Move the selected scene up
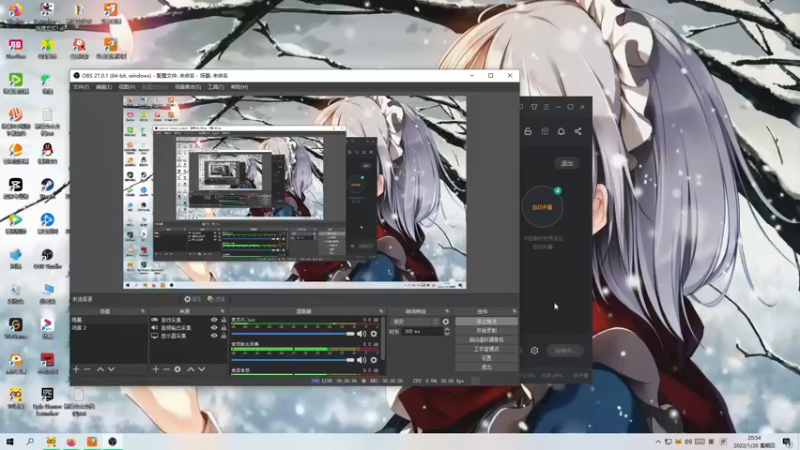This screenshot has width=800, height=450. coord(100,369)
